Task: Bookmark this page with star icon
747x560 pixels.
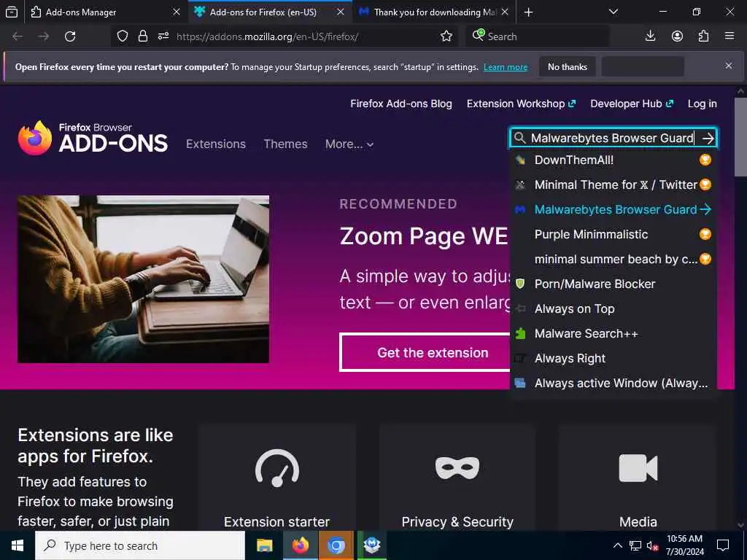Action: 446,36
